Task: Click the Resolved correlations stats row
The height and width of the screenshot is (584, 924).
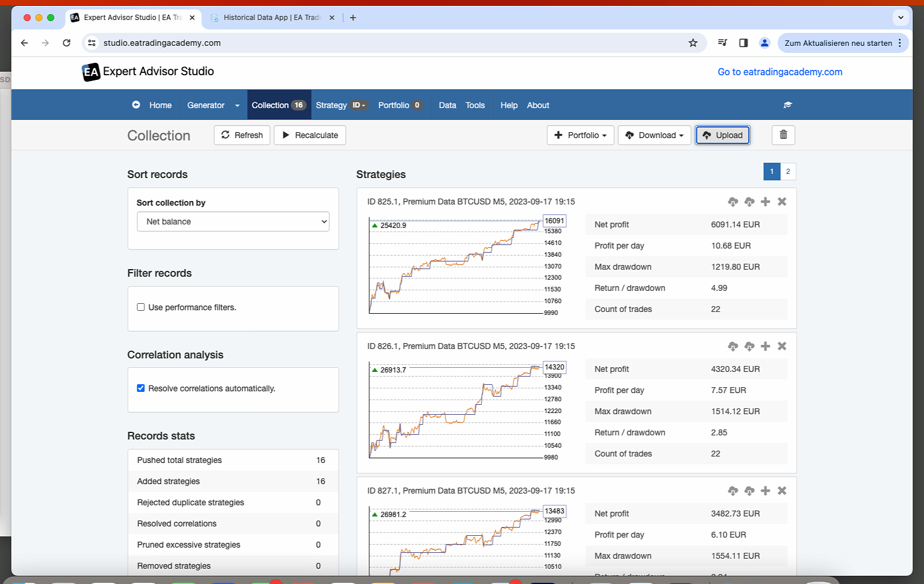Action: (233, 523)
